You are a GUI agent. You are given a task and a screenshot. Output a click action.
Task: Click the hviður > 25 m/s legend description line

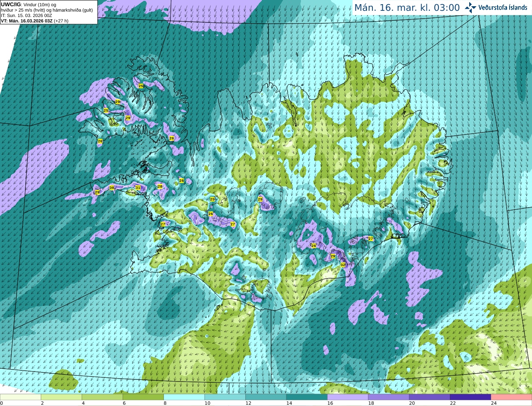pos(47,10)
